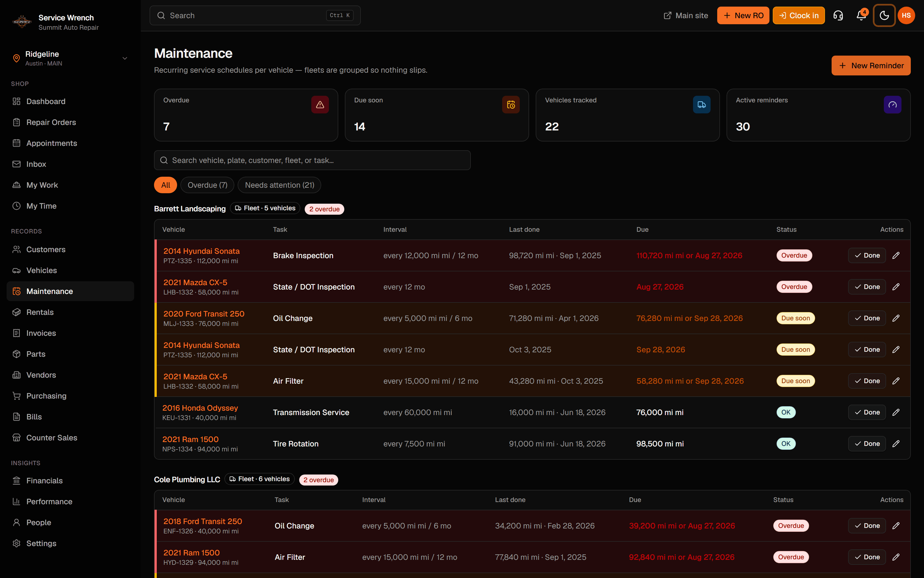
Task: Click the Clock in button
Action: coord(799,16)
